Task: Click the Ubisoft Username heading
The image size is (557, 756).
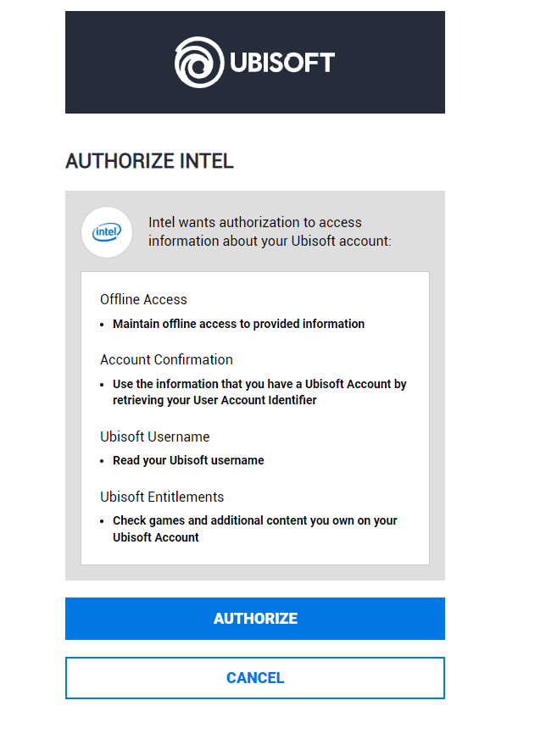Action: 155,436
